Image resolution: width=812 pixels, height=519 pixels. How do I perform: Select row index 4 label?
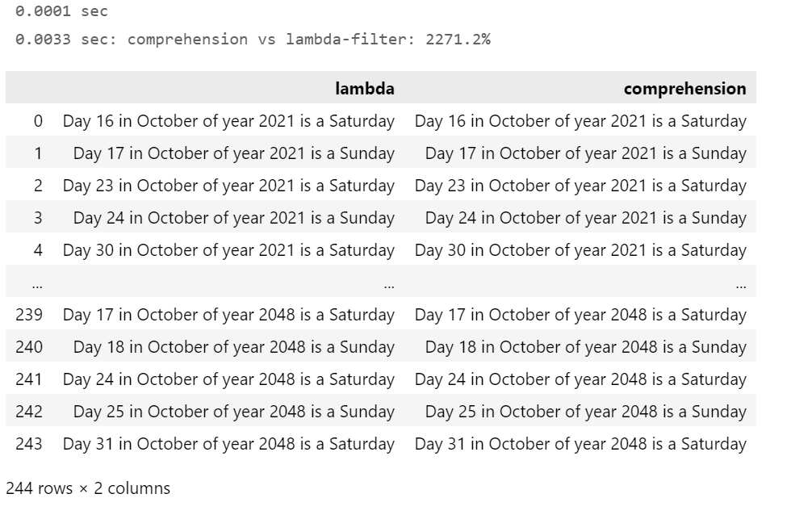[38, 250]
